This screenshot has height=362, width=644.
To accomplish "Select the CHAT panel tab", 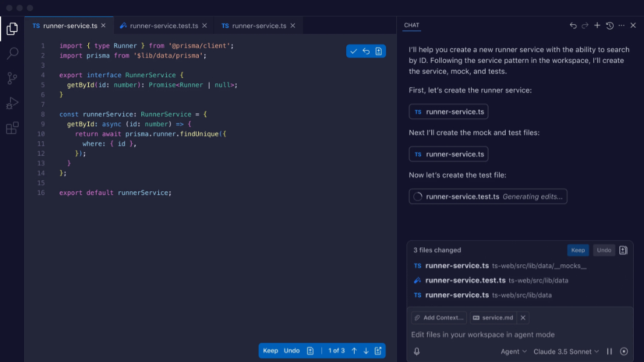I will [411, 25].
